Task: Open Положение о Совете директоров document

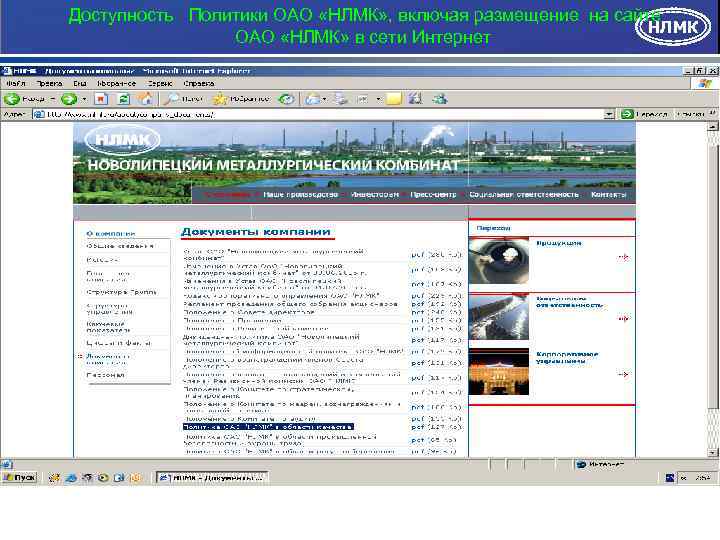Action: 249,312
